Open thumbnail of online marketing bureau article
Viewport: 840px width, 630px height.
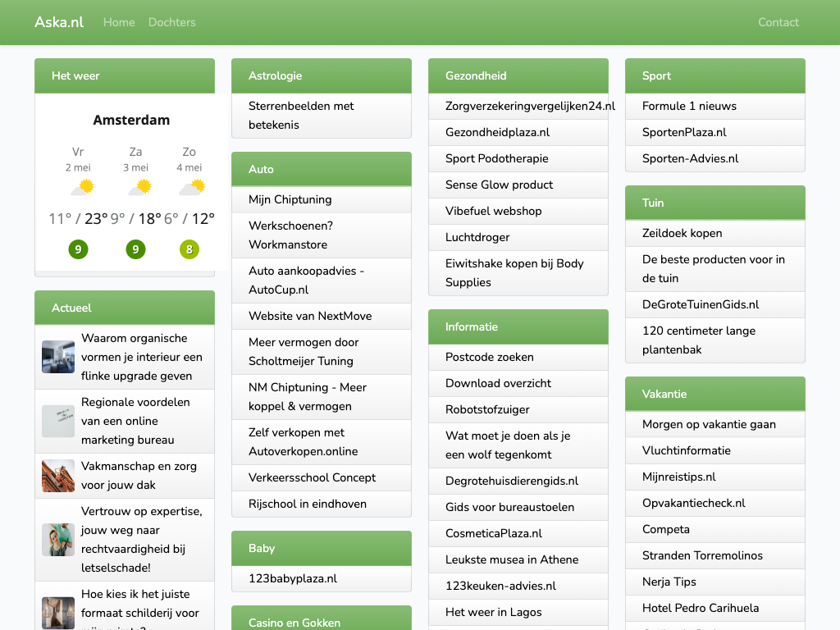[58, 421]
